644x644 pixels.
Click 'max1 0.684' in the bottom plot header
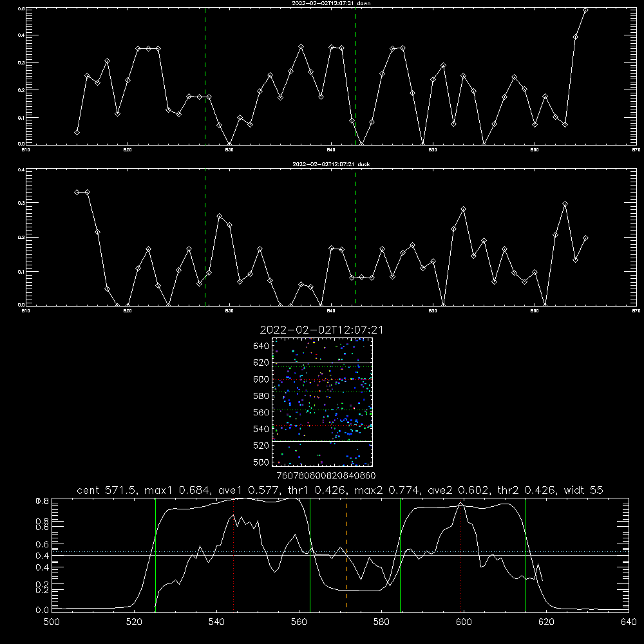point(176,490)
